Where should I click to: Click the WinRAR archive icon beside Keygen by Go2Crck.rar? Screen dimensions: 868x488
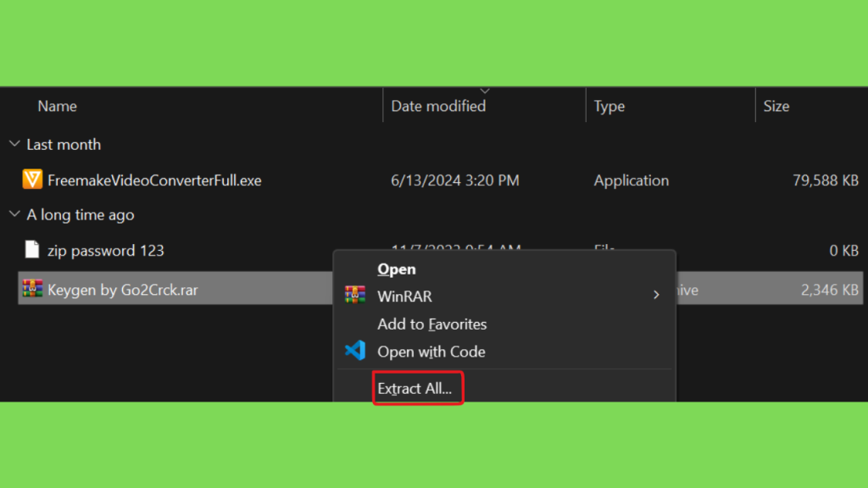(x=32, y=288)
